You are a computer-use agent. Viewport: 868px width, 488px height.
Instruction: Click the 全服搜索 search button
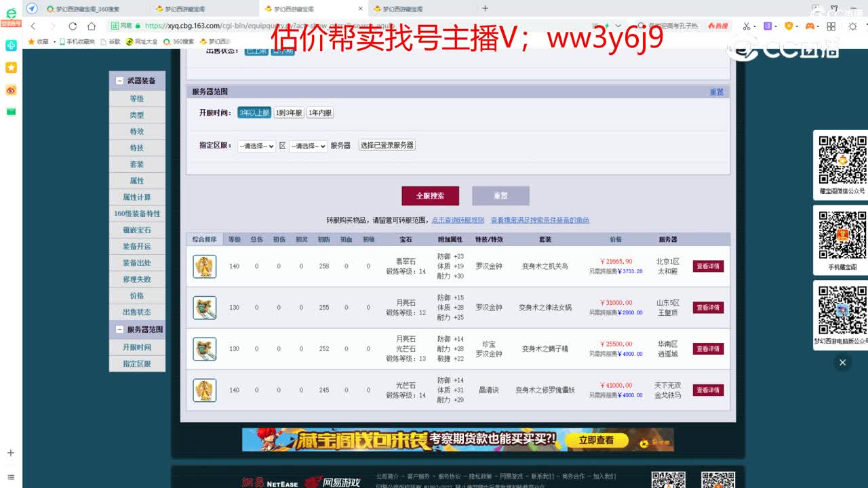pyautogui.click(x=431, y=196)
